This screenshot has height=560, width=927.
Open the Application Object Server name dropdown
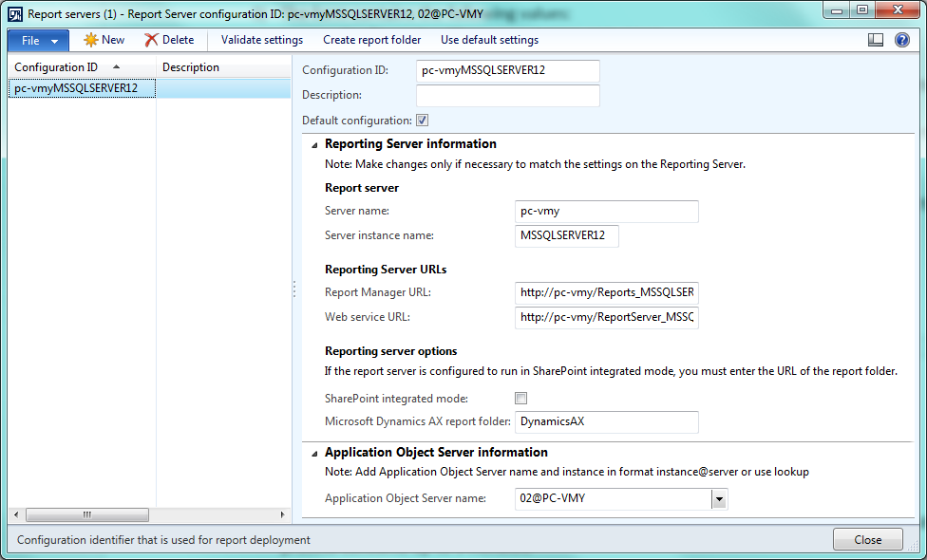tap(719, 499)
